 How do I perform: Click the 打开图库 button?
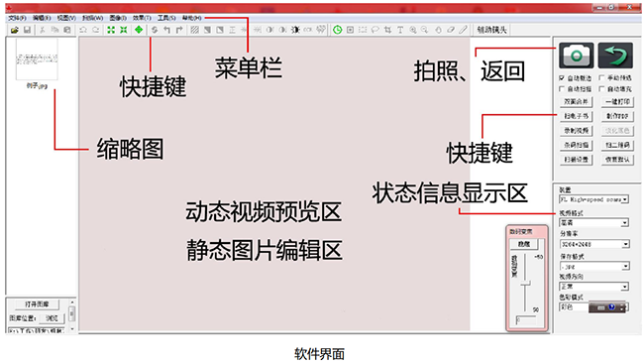pyautogui.click(x=37, y=304)
